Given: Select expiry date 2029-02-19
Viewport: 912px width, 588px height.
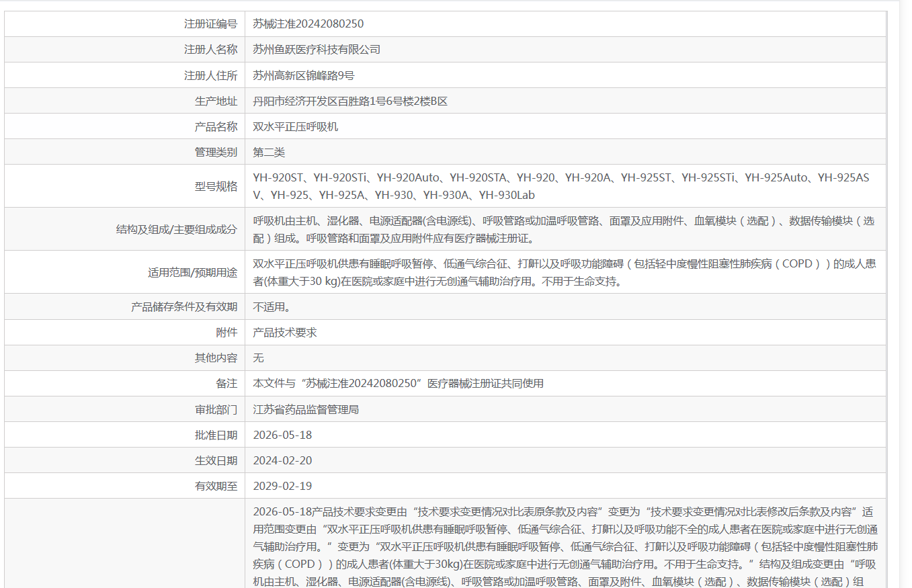Looking at the screenshot, I should click(282, 486).
